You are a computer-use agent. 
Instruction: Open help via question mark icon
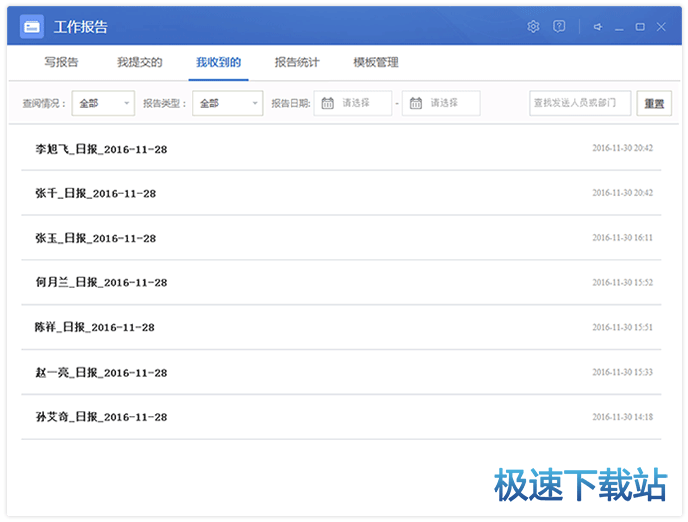559,27
